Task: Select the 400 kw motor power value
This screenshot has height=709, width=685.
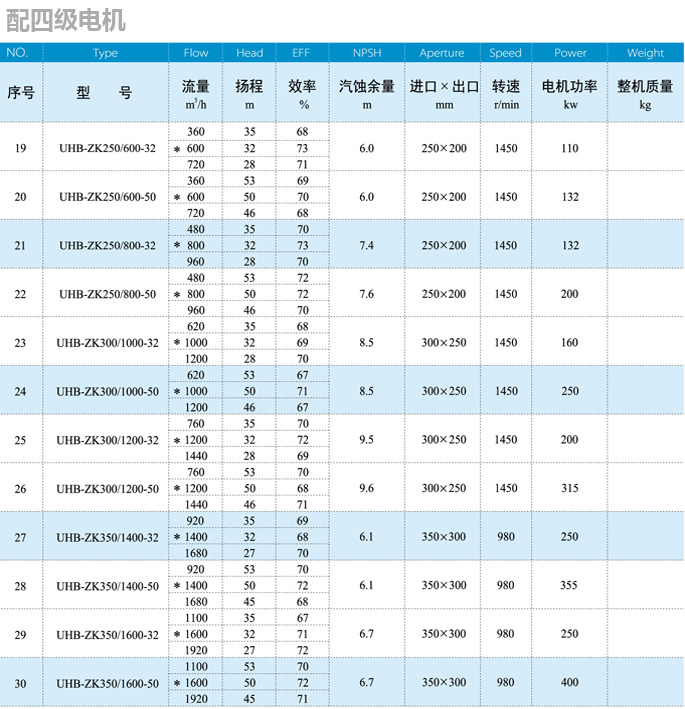Action: click(x=570, y=683)
